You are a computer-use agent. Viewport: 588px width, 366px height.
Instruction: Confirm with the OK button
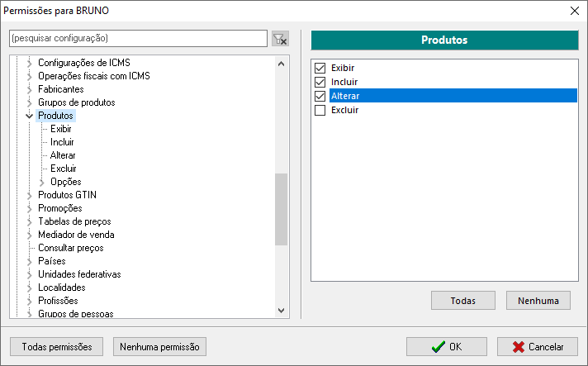(x=446, y=347)
